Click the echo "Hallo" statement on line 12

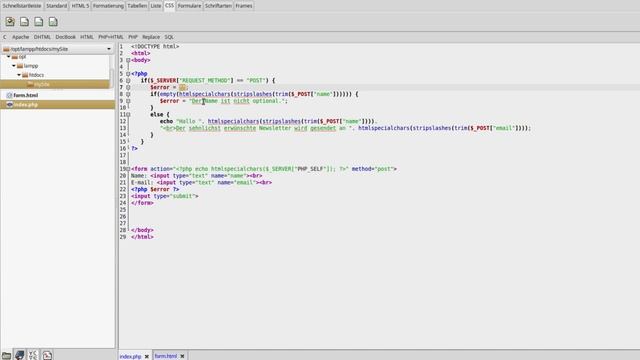coord(269,121)
